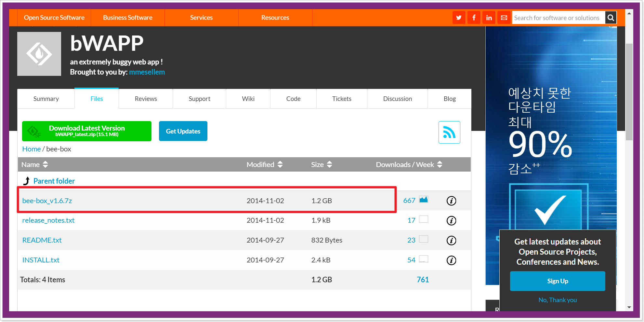Open the mmesellem author link

(x=147, y=72)
